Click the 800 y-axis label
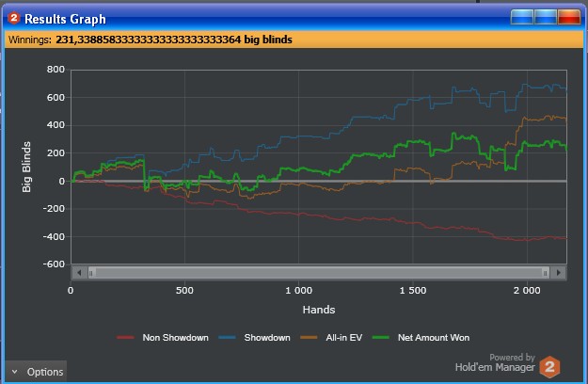Screen dimensions: 588x384 pos(56,70)
